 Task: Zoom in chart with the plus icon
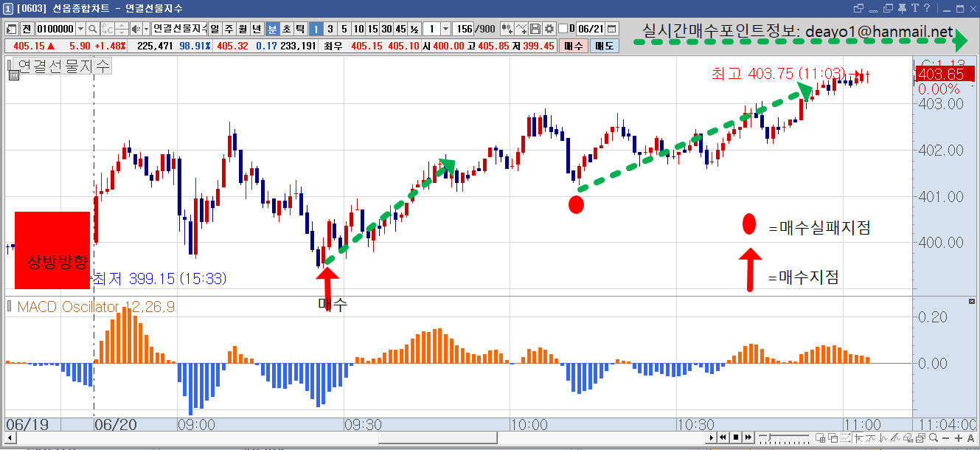959,438
